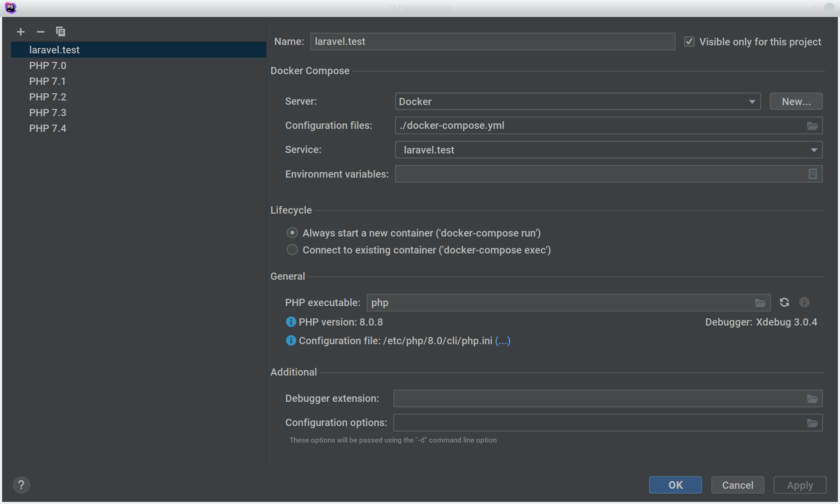Browse for the PHP executable path

(x=760, y=303)
